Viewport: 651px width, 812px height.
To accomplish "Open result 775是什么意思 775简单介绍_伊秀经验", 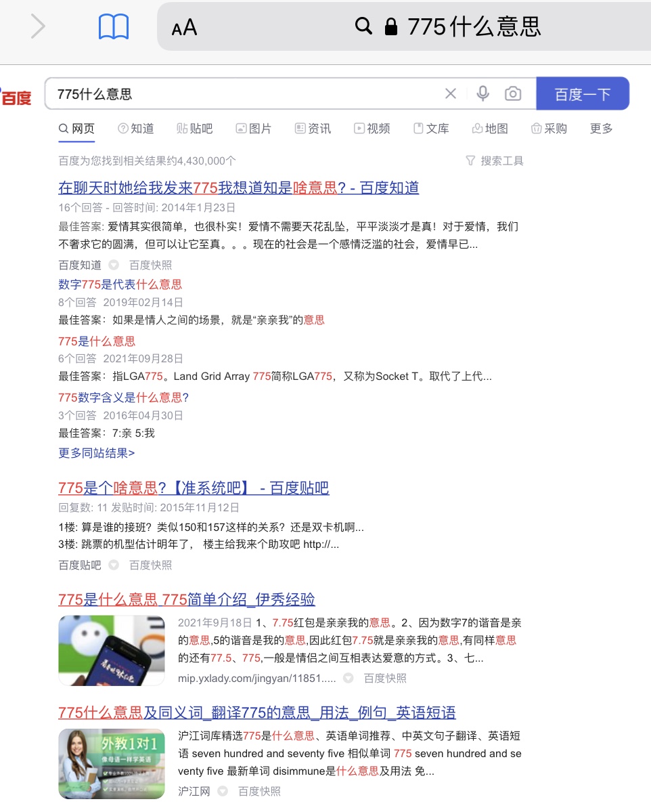I will pos(186,599).
